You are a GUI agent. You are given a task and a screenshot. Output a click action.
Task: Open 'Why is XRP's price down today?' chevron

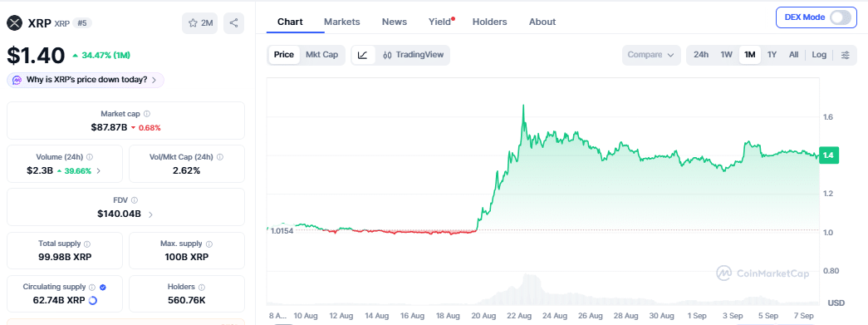coord(154,80)
